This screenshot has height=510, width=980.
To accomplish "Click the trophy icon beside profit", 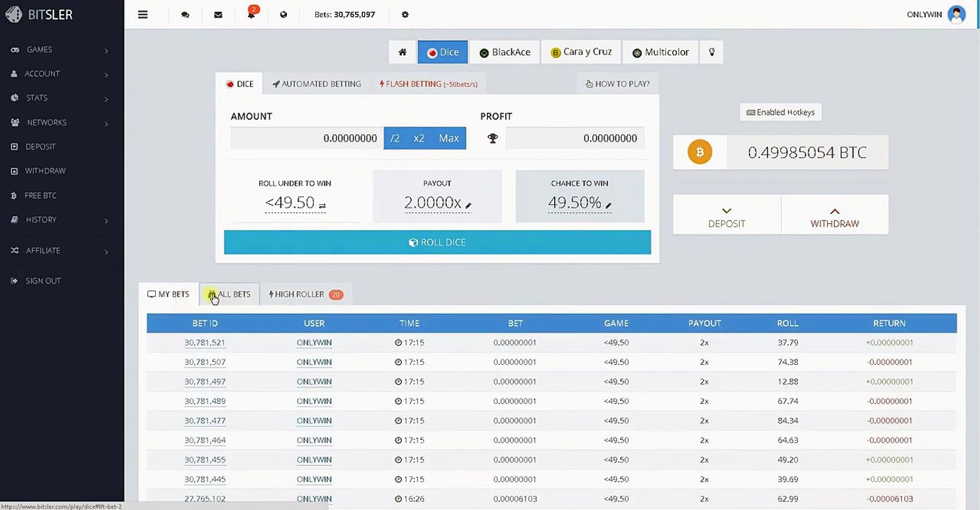I will 492,138.
